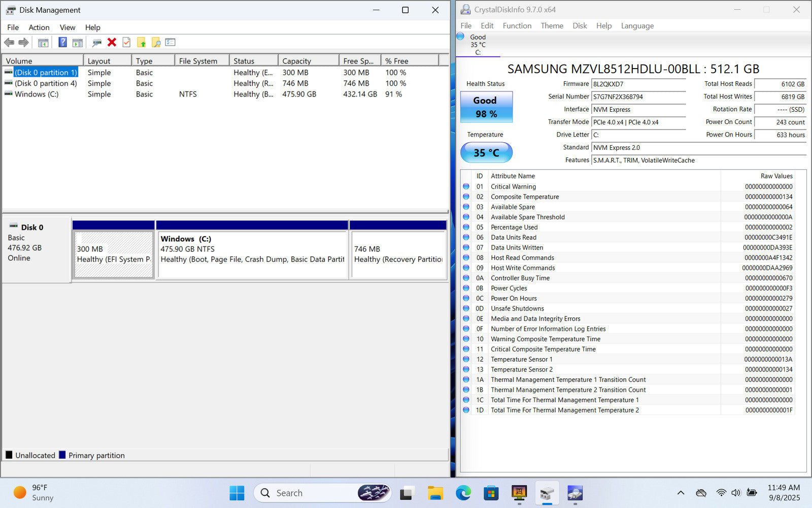Click the document with checkmark toolbar icon
This screenshot has width=812, height=508.
(126, 43)
